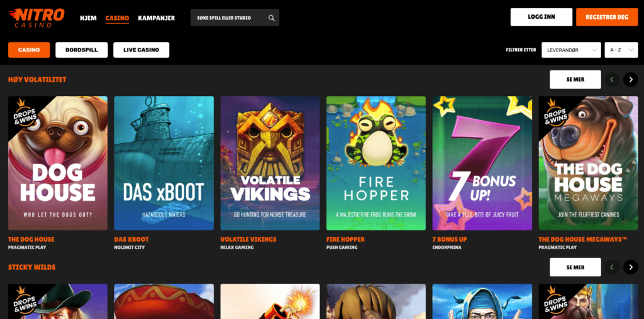This screenshot has width=644, height=319.
Task: Open the 7 Bonus Up game thumbnail
Action: click(482, 163)
